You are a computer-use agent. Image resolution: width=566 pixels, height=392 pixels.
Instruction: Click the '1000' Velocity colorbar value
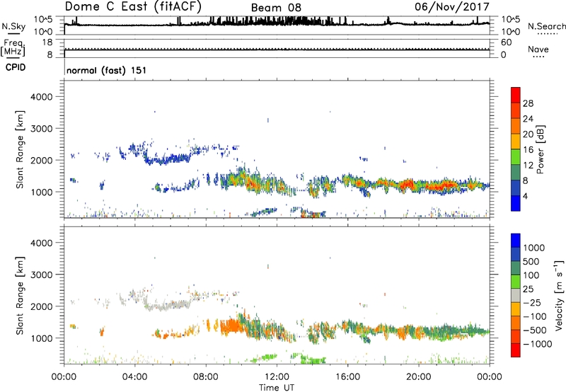tap(534, 248)
